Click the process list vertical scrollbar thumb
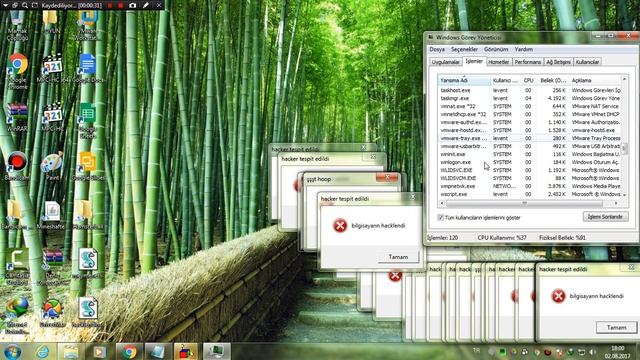 coord(624,148)
